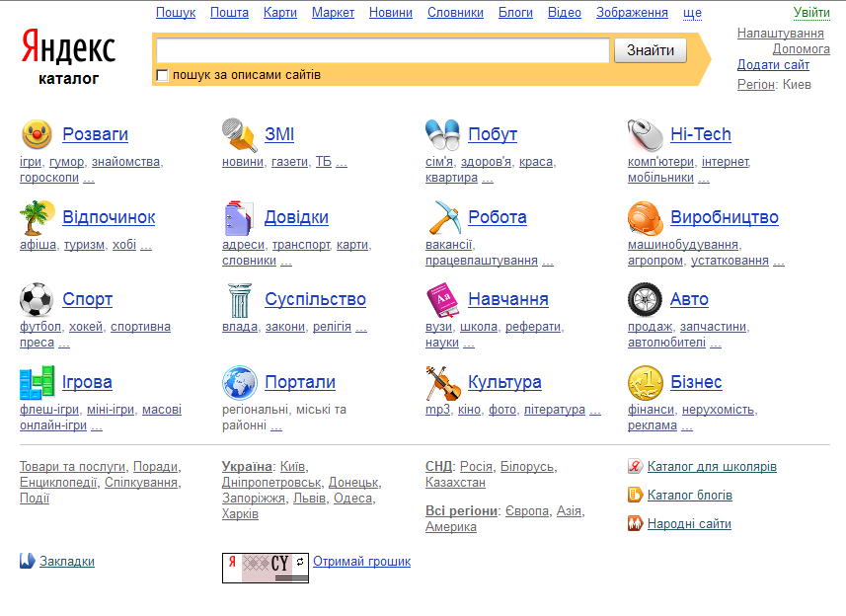Image resolution: width=846 pixels, height=616 pixels.
Task: Open the Енциклопедії link
Action: pos(58,482)
